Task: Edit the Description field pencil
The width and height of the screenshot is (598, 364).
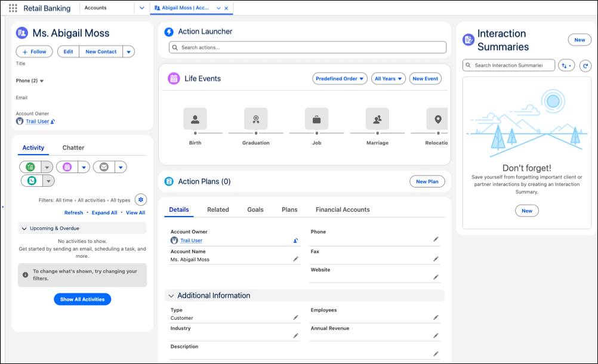Action: click(436, 354)
